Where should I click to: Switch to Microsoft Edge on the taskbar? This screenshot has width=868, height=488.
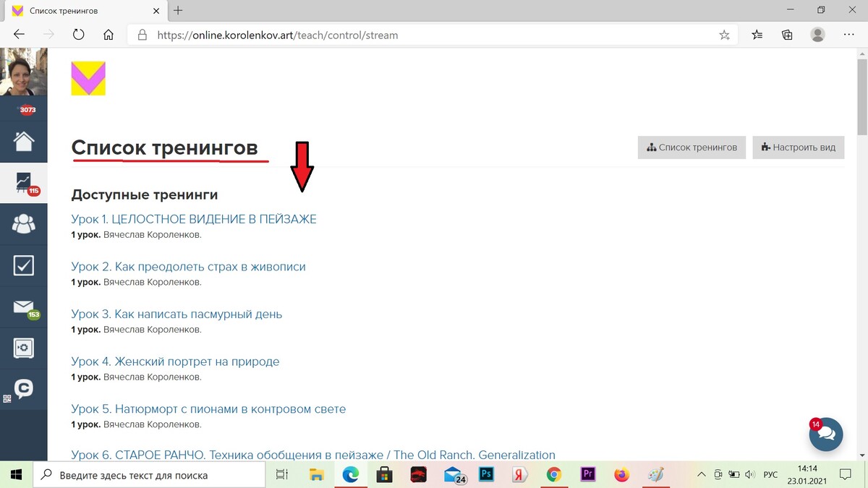[x=350, y=474]
